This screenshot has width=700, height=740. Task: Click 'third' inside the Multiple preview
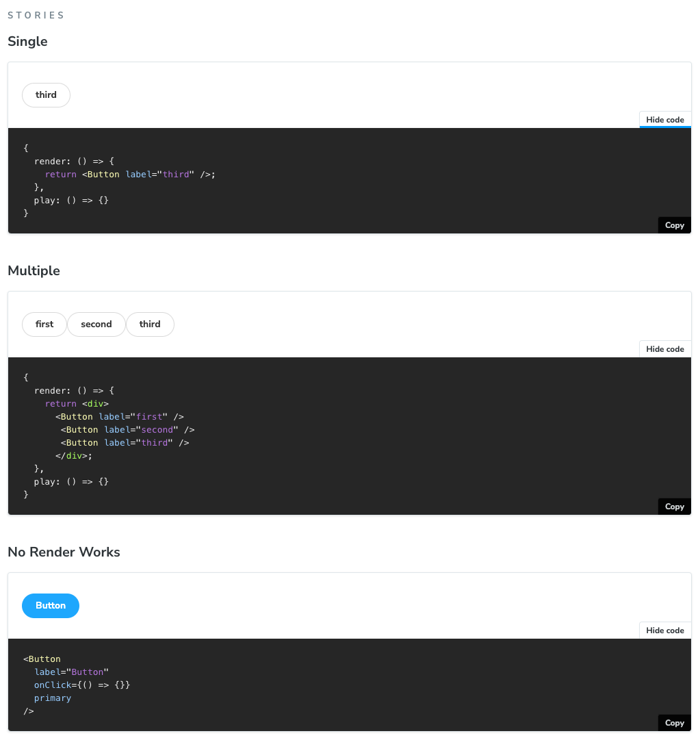(x=150, y=324)
